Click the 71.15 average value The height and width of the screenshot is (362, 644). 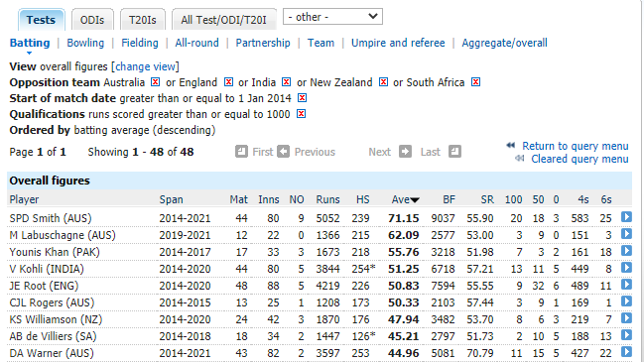pyautogui.click(x=403, y=218)
